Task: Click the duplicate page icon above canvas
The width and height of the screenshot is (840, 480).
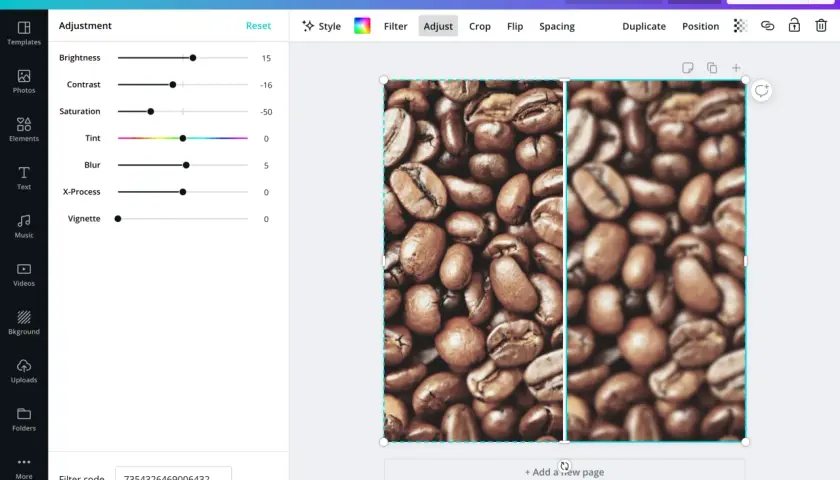Action: coord(712,68)
